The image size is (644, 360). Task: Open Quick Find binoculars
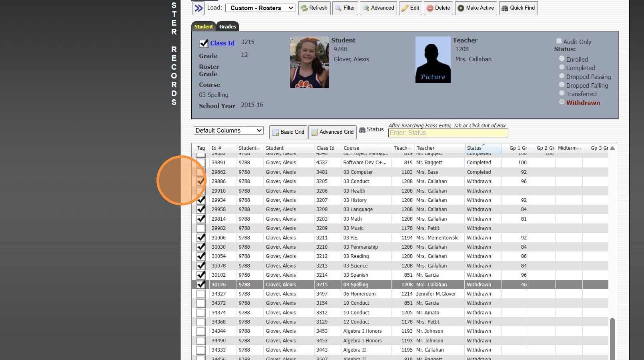click(x=505, y=8)
